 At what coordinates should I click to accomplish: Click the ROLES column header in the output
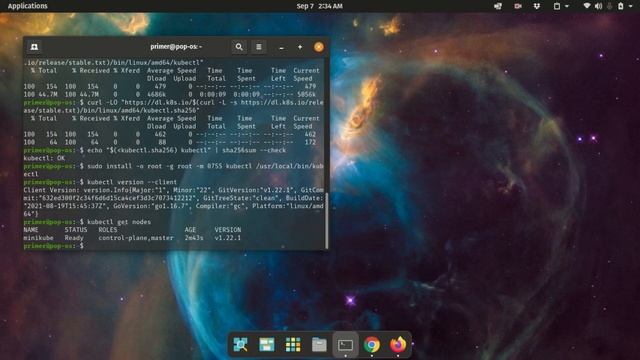tap(108, 230)
